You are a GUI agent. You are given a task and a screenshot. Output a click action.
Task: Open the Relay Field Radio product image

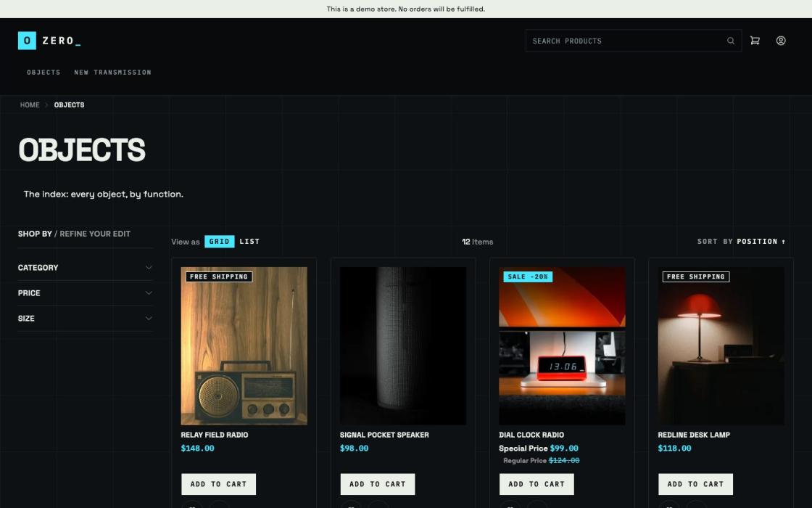coord(244,345)
